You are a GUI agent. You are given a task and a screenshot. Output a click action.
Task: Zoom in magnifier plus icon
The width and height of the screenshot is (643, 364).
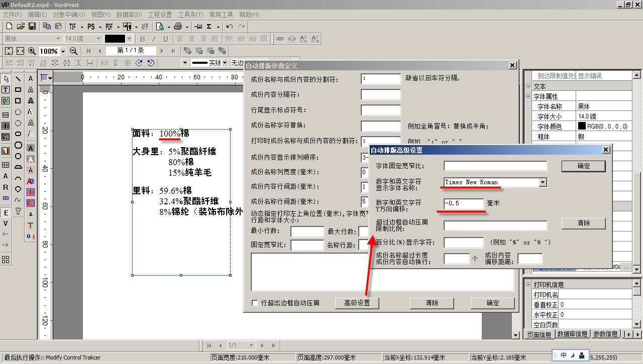pos(32,51)
